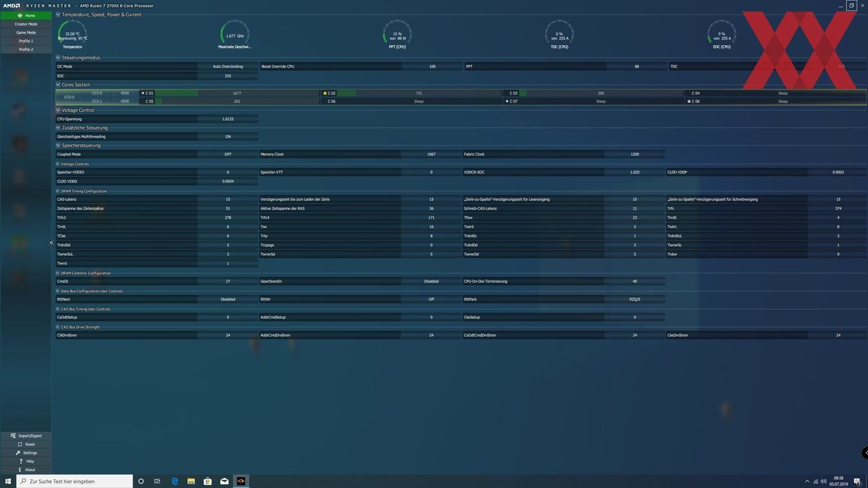Viewport: 868px width, 488px height.
Task: Open File Explorer from the taskbar
Action: pos(191,481)
